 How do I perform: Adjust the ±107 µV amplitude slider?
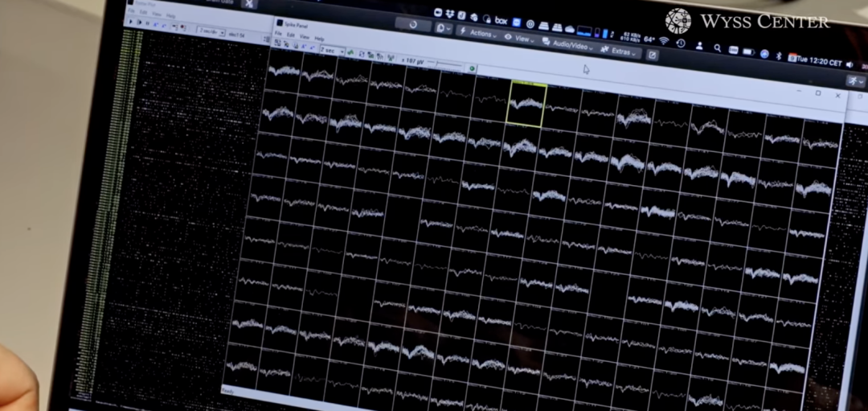pyautogui.click(x=444, y=64)
